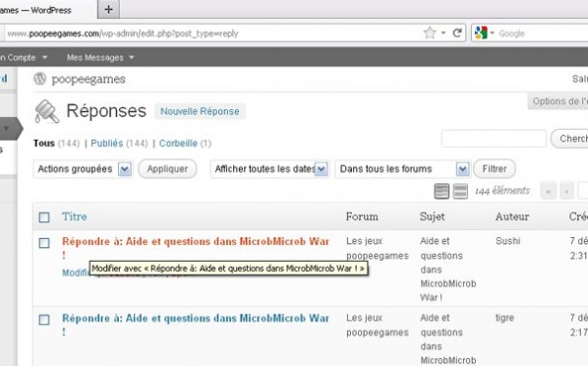
Task: Expand the Compte menu in admin bar
Action: (24, 57)
